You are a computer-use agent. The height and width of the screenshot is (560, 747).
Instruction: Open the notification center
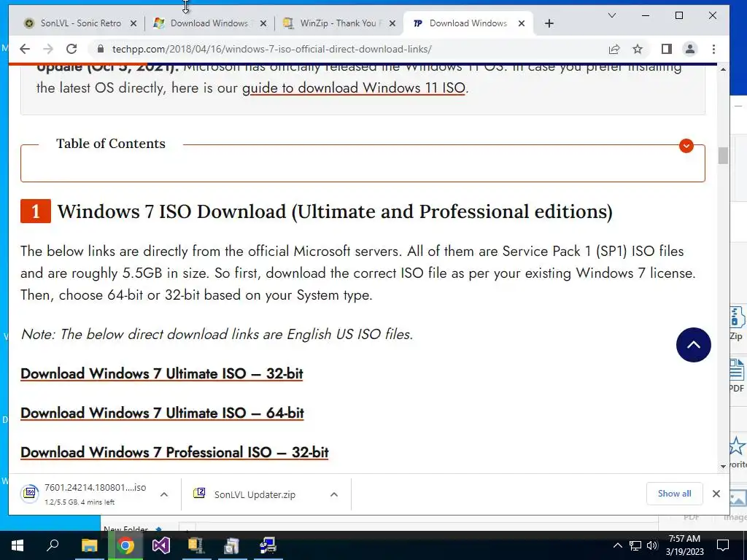[723, 545]
